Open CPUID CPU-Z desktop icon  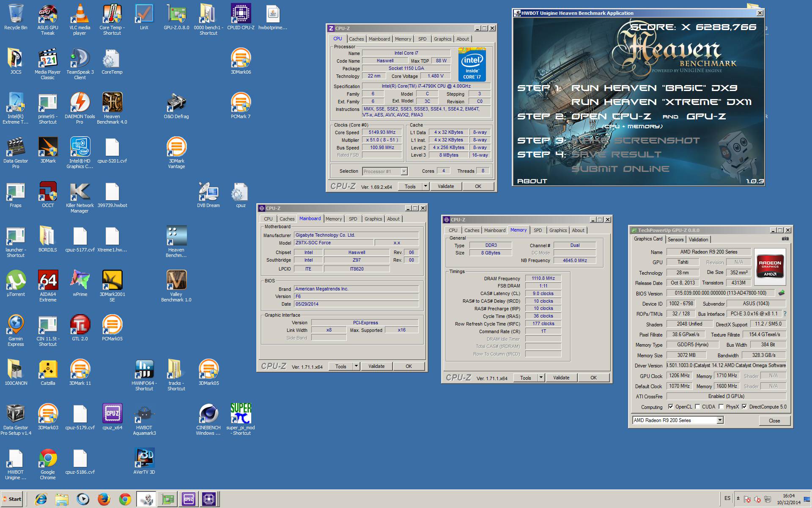241,17
